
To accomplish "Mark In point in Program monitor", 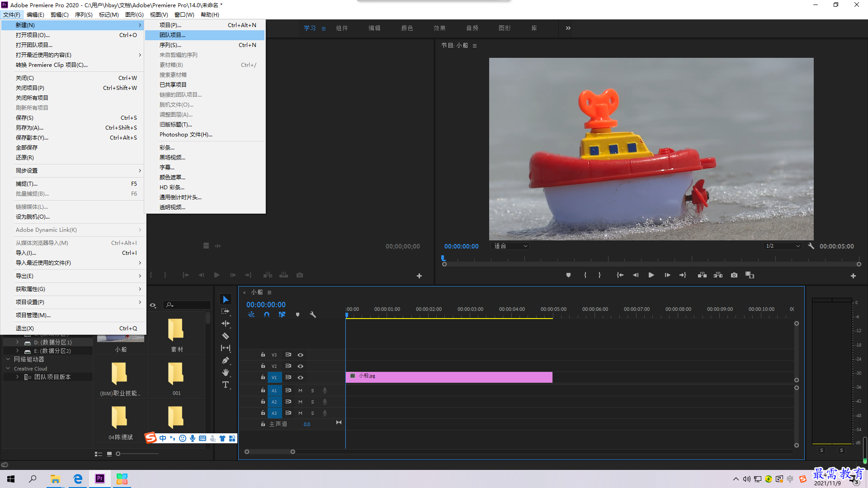I will click(585, 275).
